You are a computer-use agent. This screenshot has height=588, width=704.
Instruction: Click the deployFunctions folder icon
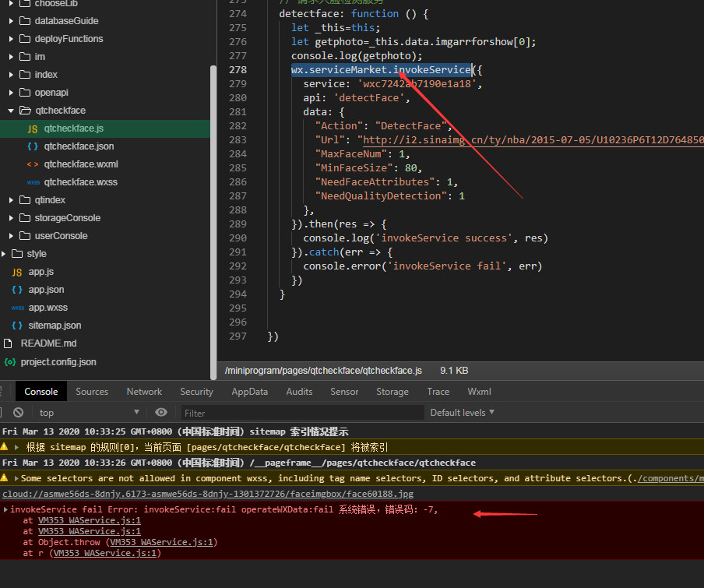[x=25, y=39]
